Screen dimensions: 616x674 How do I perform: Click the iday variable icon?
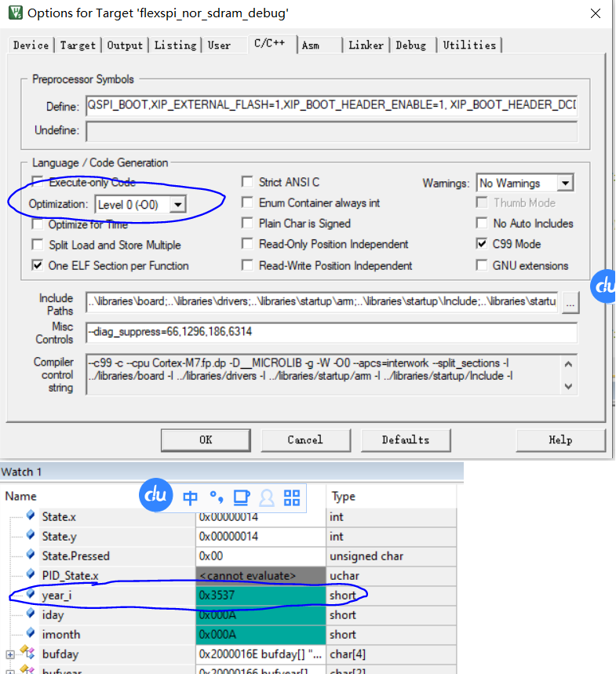pyautogui.click(x=30, y=614)
